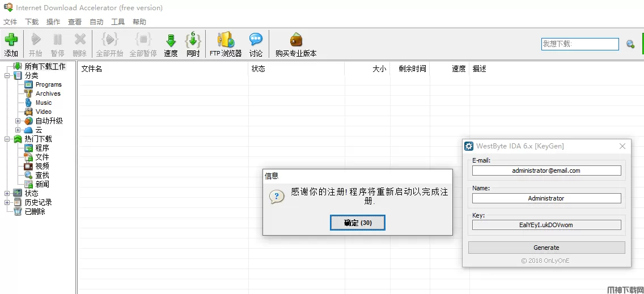Screen dimensions: 644x294
Task: Select the 云 cloud tree item
Action: 39,130
